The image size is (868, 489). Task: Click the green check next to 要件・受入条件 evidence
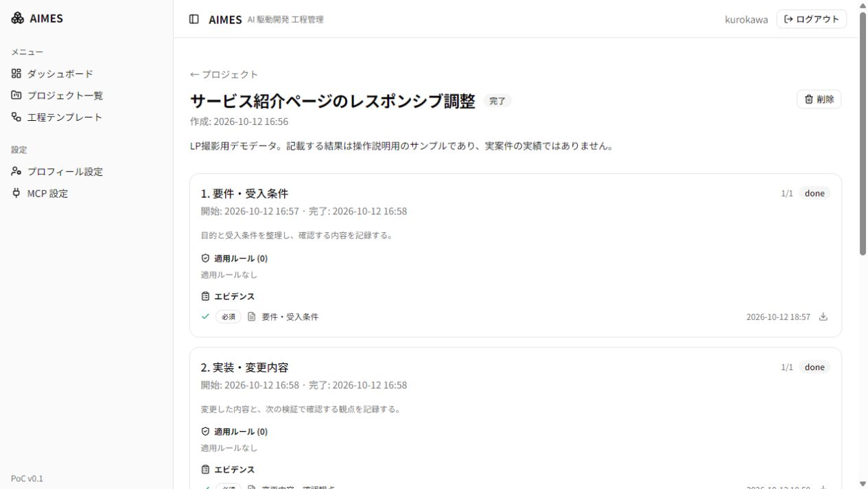click(x=205, y=317)
